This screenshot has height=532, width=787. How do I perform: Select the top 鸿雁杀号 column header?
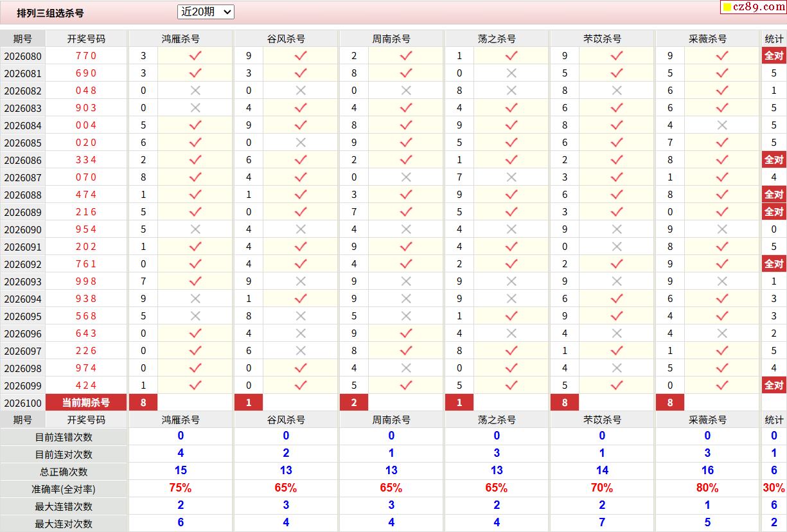[181, 39]
